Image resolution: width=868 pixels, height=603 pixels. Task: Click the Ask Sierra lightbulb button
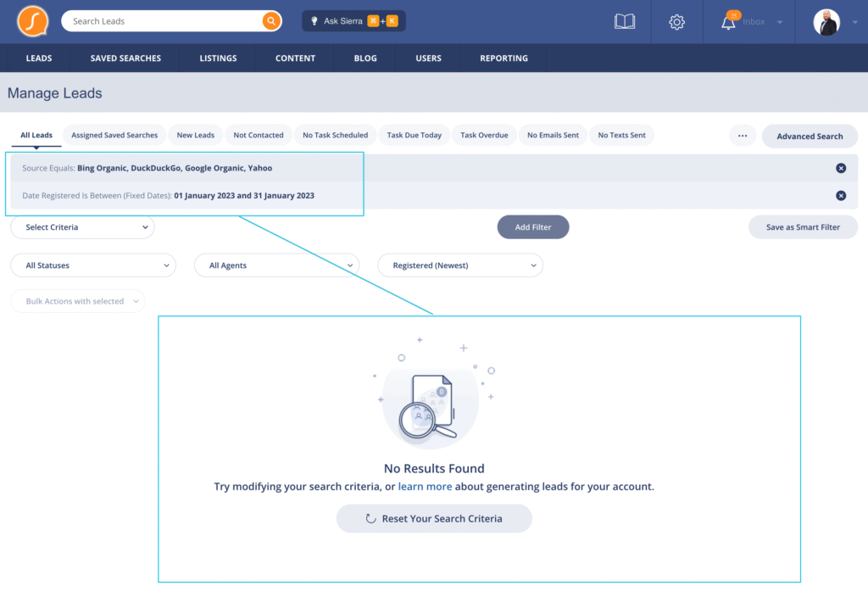pyautogui.click(x=353, y=21)
